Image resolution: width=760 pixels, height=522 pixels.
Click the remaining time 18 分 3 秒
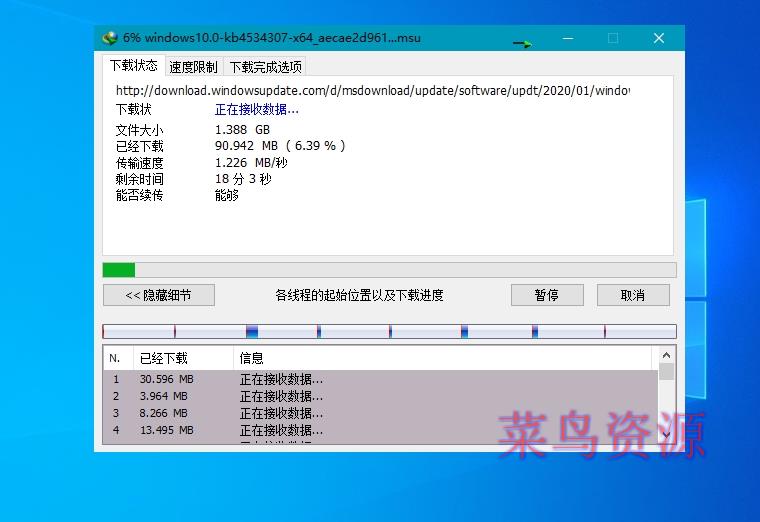(243, 179)
